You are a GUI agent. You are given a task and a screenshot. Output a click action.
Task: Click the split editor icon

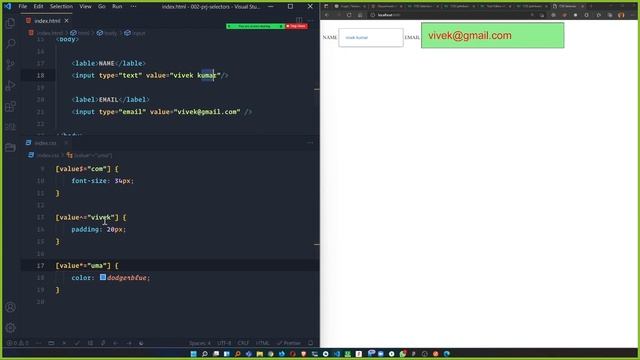tap(299, 20)
